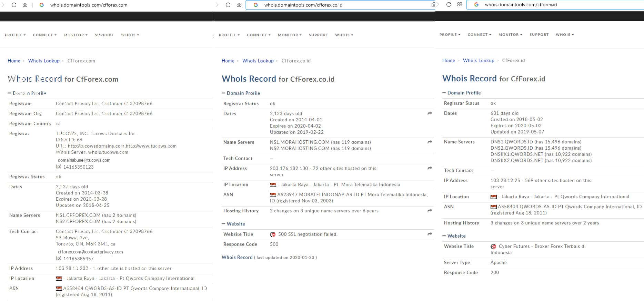Click reload icon beside cfforex.co.id address bar
The height and width of the screenshot is (301, 644).
pyautogui.click(x=228, y=5)
